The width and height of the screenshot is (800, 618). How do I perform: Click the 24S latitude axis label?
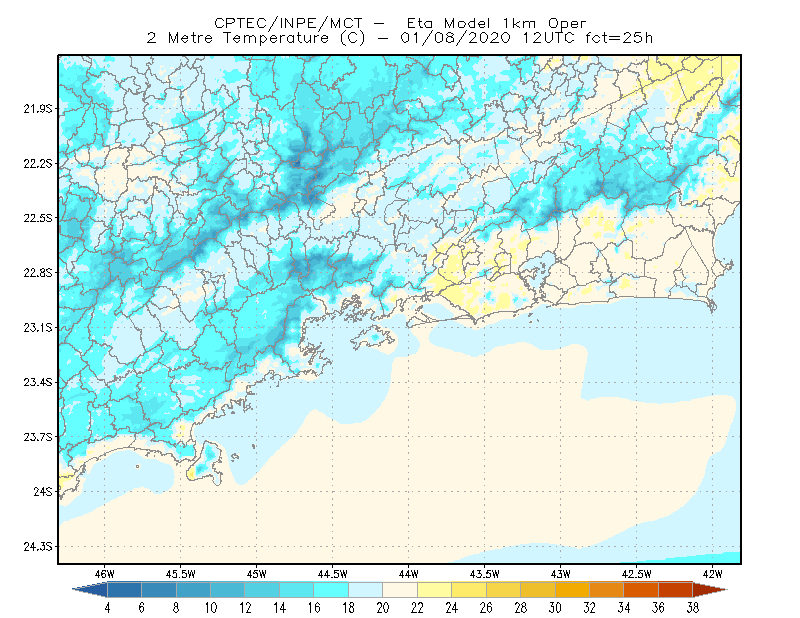(43, 491)
